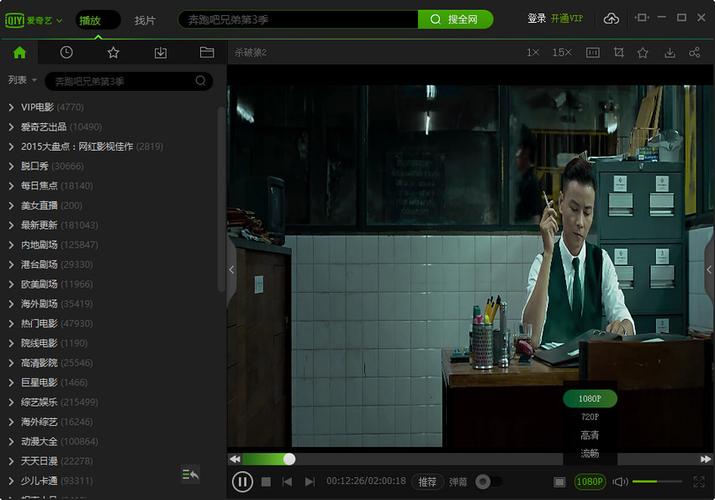Set playback size to 1.5X

(x=562, y=53)
